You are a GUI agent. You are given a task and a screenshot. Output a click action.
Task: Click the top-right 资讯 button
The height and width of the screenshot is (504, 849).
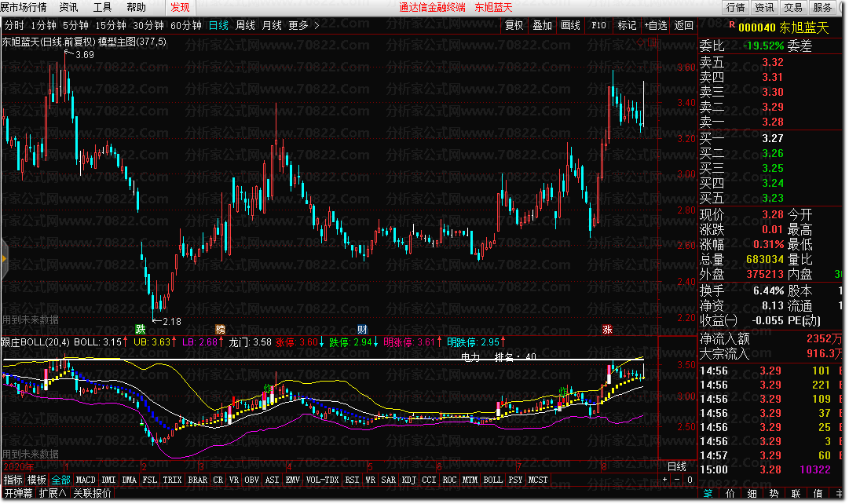pos(764,8)
